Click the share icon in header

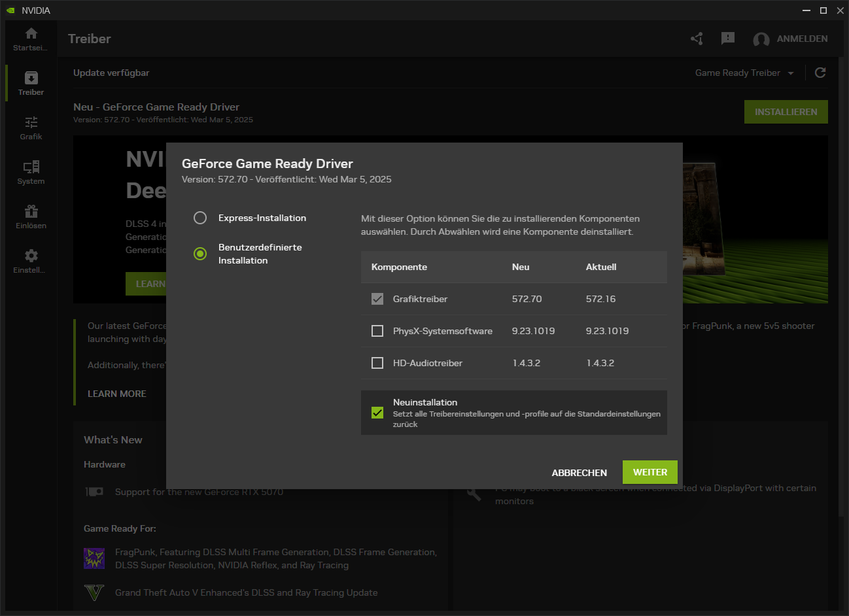pos(697,39)
